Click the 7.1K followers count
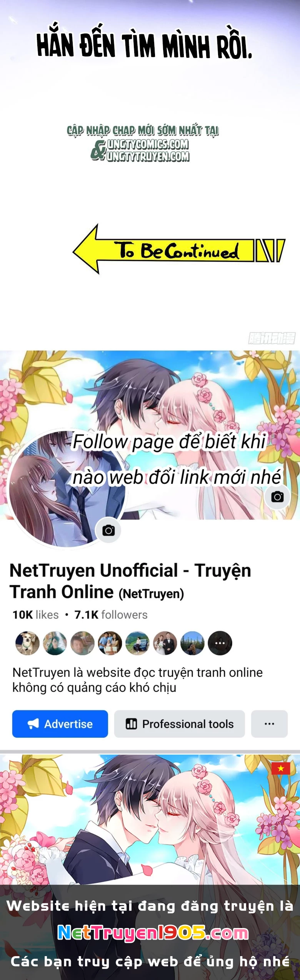The image size is (300, 980). click(111, 615)
